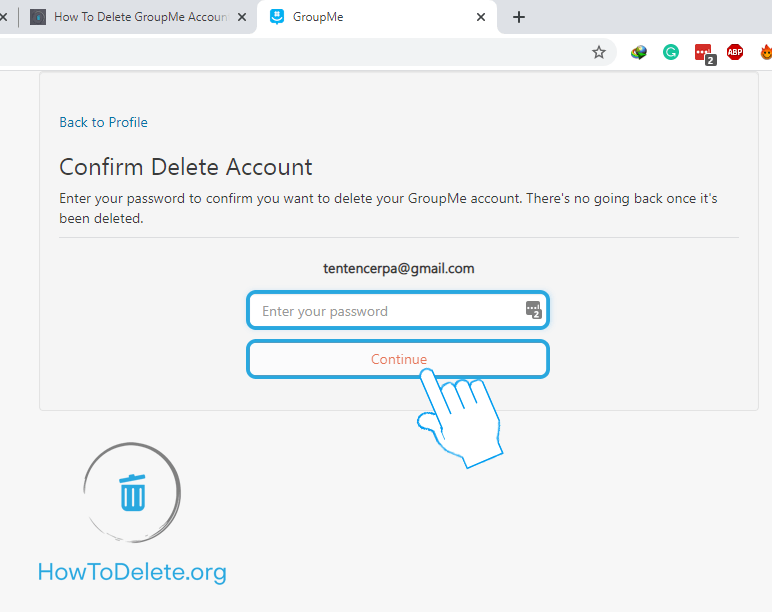Click the red password manager extension icon
Screen dimensions: 772x612
point(703,53)
